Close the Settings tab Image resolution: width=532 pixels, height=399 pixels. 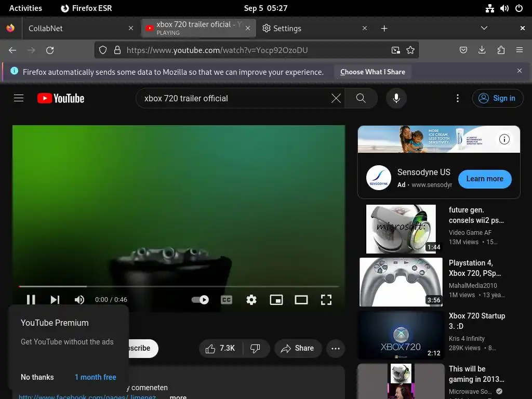(364, 28)
